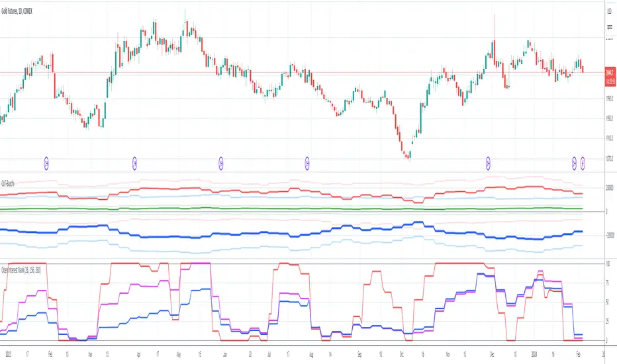This screenshot has width=617, height=364.
Task: Click the May label on time axis
Action: click(179, 354)
